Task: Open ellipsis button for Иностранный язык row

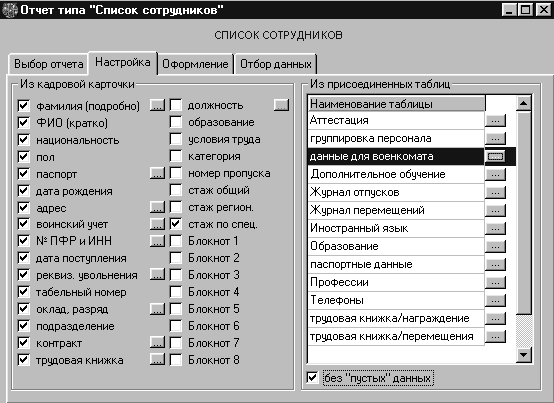Action: (x=496, y=228)
